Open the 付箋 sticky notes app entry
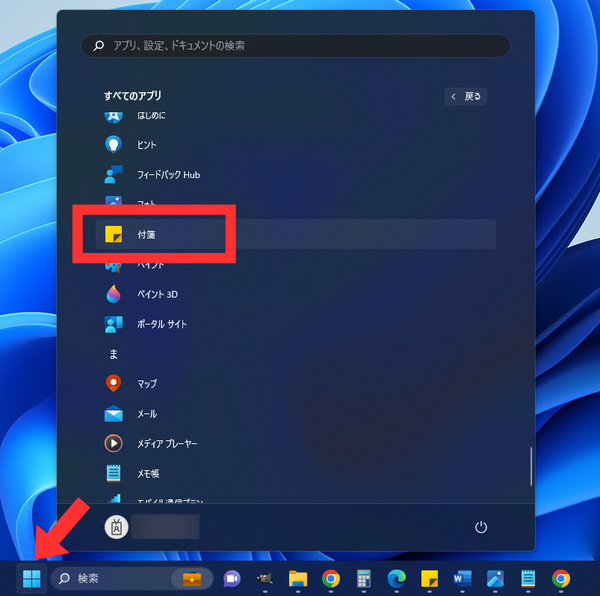600x596 pixels. [295, 234]
